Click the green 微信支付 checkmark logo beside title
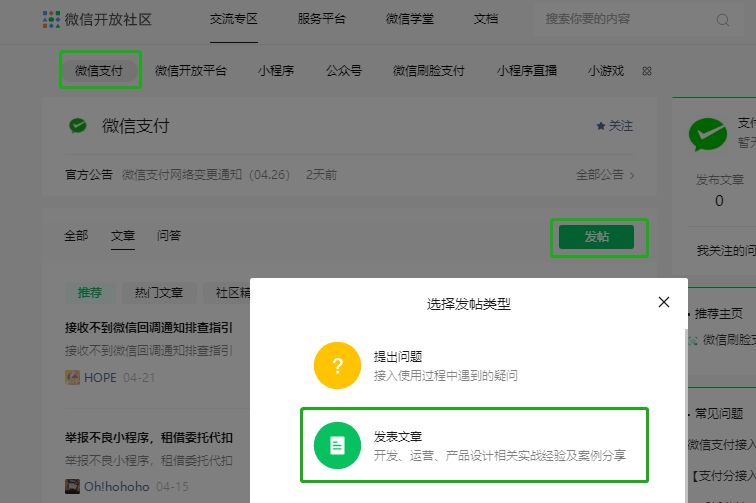 [78, 126]
